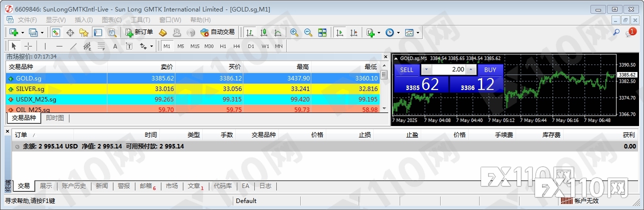644x210 pixels.
Task: Expand the Templates dropdown arrow
Action: click(418, 32)
